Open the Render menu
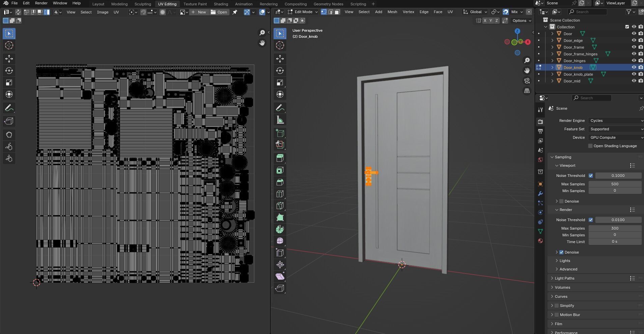The height and width of the screenshot is (334, 644). (41, 3)
